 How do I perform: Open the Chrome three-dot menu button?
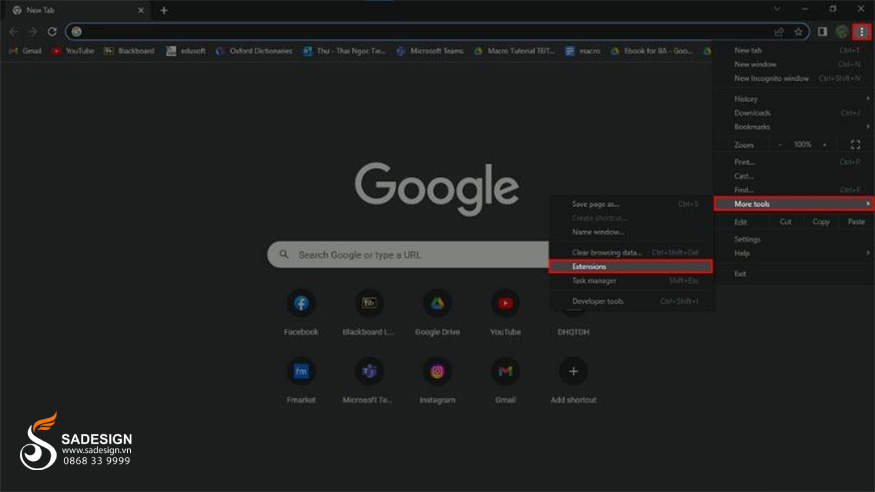(862, 32)
